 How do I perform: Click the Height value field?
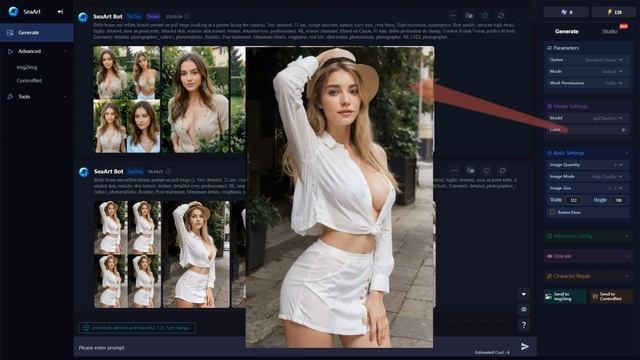[x=618, y=200]
